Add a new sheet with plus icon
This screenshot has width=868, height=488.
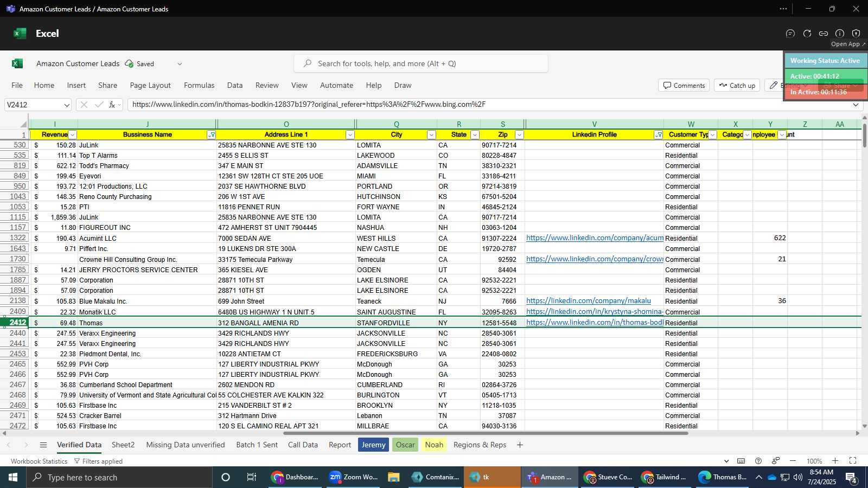[x=520, y=445]
